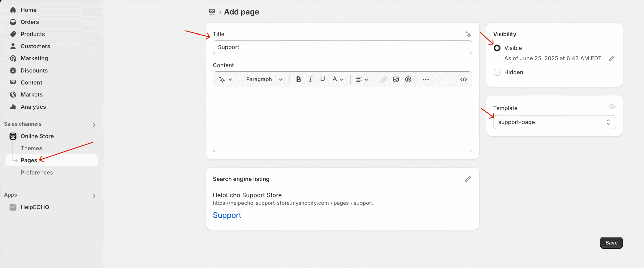644x268 pixels.
Task: Open the Support search preview link
Action: point(227,215)
